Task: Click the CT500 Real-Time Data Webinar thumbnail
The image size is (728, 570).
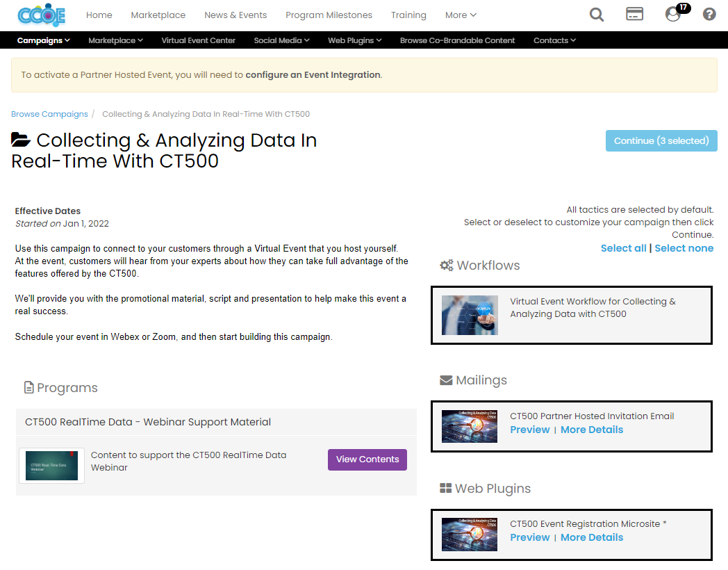Action: point(51,466)
